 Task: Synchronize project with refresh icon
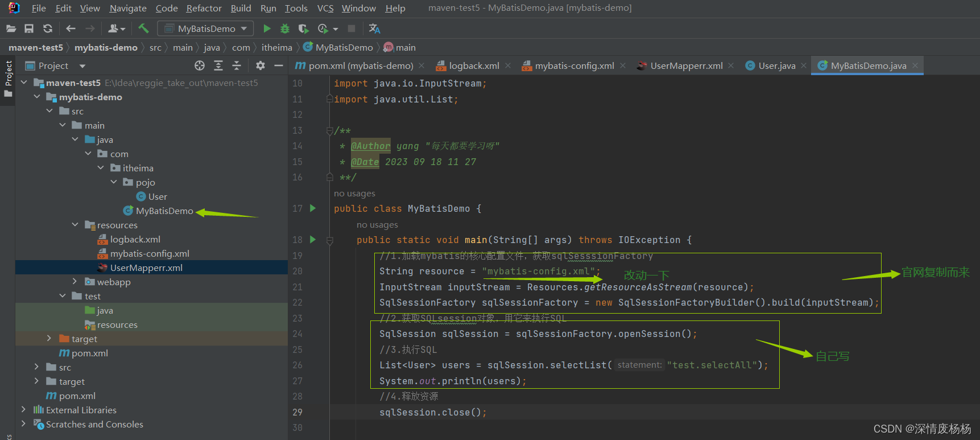(x=48, y=28)
